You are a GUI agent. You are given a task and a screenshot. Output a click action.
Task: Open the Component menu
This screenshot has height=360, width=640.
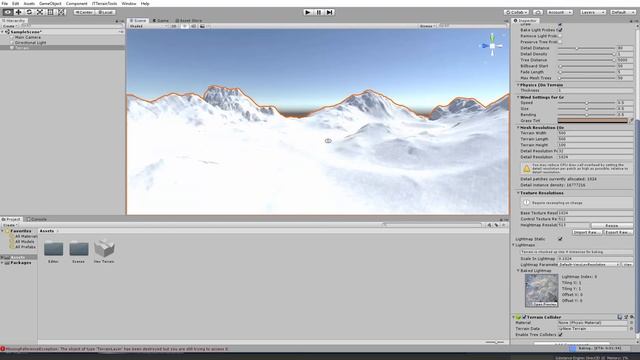pos(76,3)
